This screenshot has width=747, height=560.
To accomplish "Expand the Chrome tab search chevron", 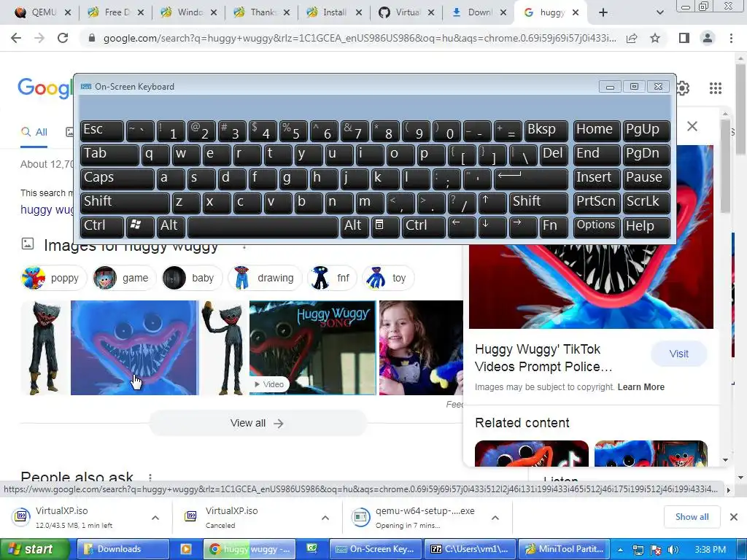I will tap(659, 12).
